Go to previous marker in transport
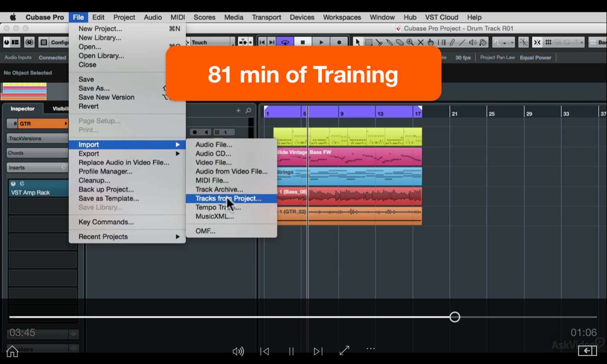This screenshot has width=607, height=364. tap(263, 42)
